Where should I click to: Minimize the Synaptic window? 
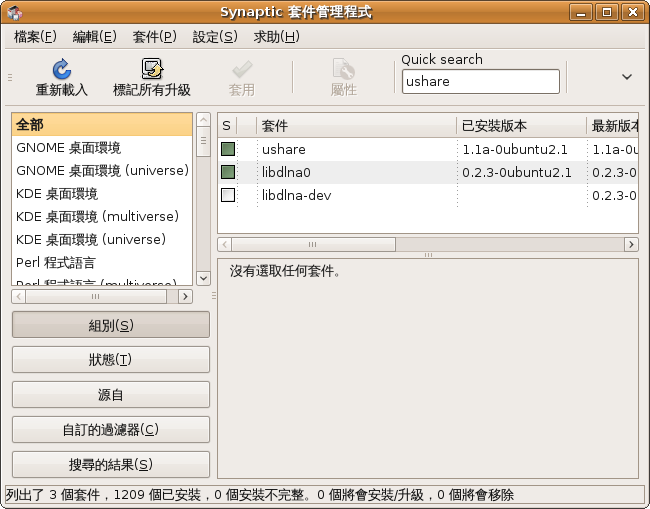581,12
